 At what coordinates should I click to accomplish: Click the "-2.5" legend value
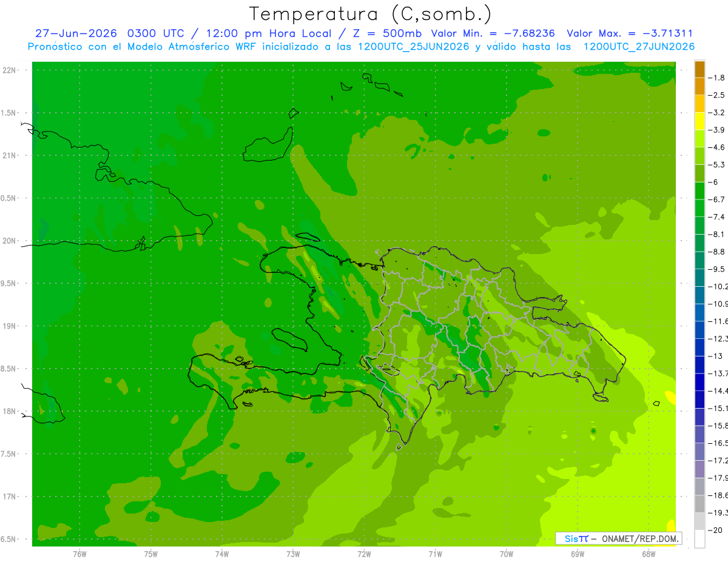pos(716,96)
